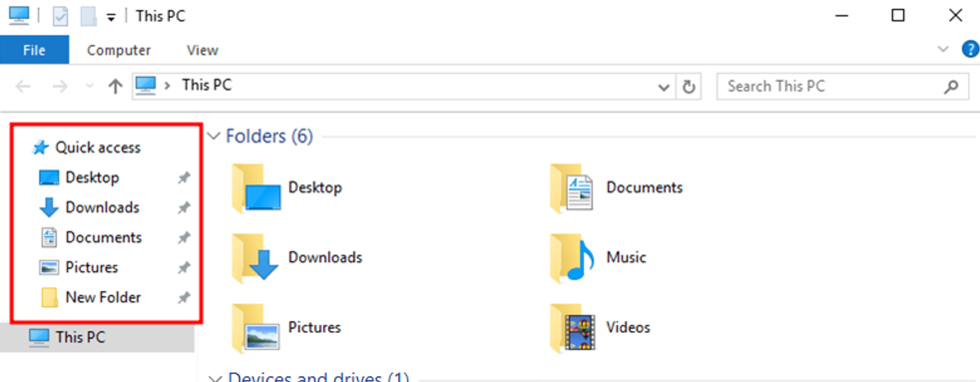Unpin New Folder using its pin icon

[x=184, y=297]
